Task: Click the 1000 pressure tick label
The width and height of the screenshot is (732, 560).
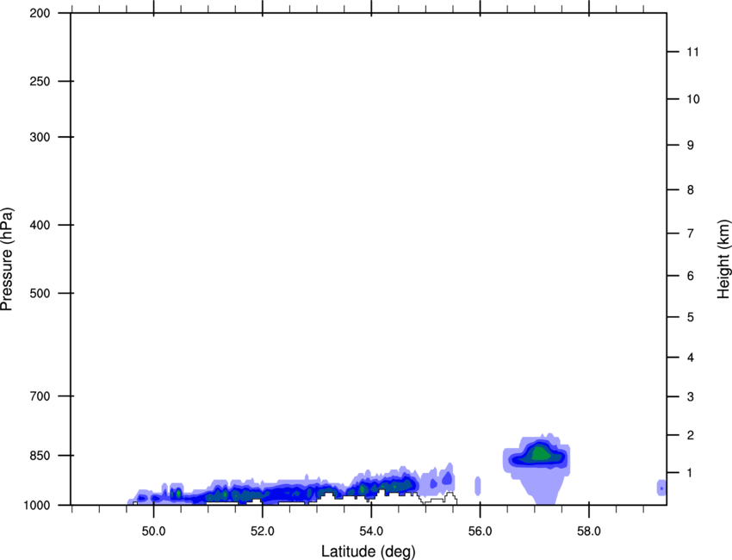Action: point(37,505)
